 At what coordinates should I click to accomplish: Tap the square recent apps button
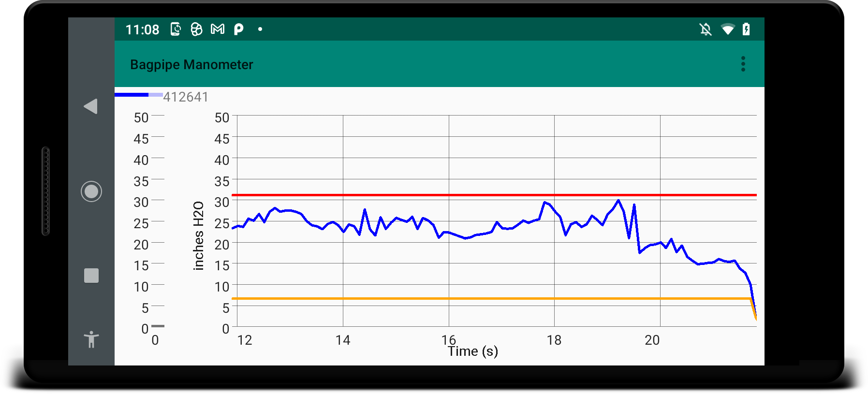point(91,276)
